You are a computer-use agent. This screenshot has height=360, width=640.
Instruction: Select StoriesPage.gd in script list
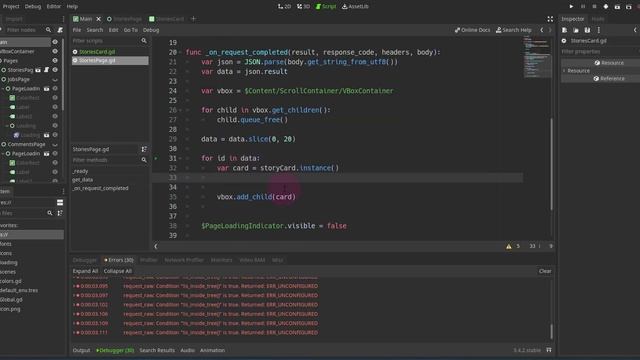coord(110,60)
